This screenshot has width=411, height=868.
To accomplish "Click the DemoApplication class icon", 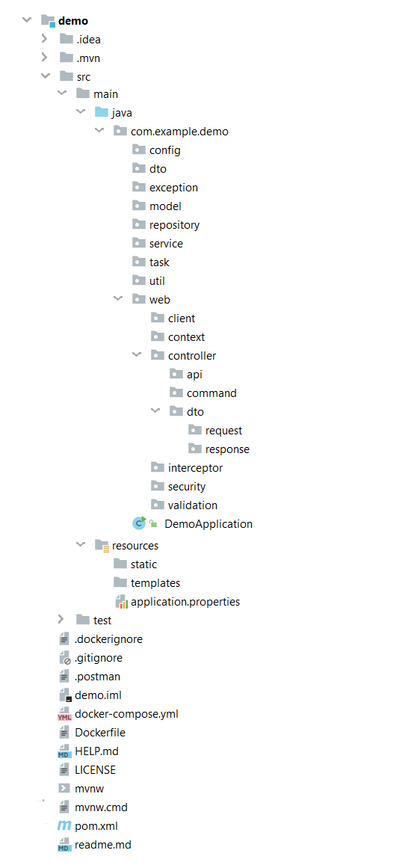I will tap(138, 523).
